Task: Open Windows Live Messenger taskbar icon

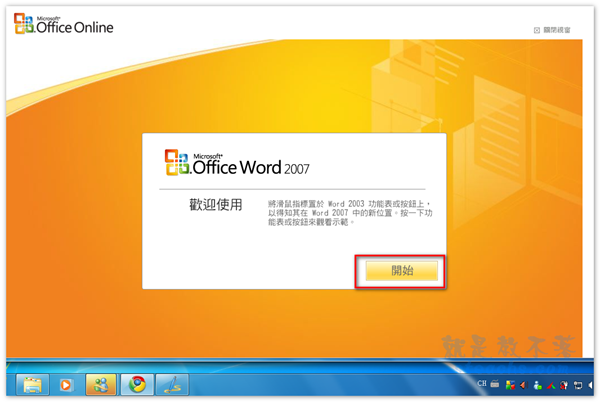Action: (101, 384)
